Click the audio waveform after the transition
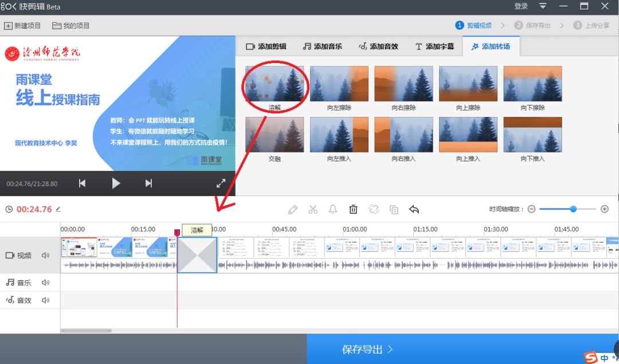 418,265
